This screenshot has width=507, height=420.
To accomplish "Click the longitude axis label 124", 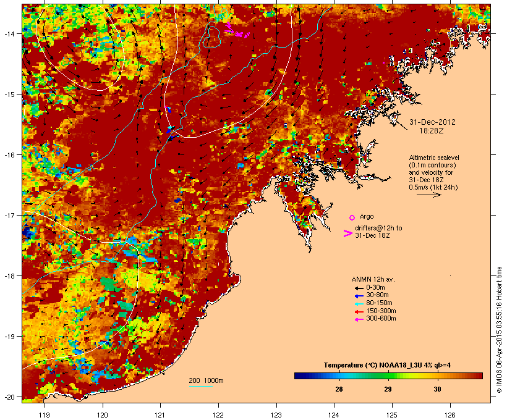I will (x=334, y=415).
